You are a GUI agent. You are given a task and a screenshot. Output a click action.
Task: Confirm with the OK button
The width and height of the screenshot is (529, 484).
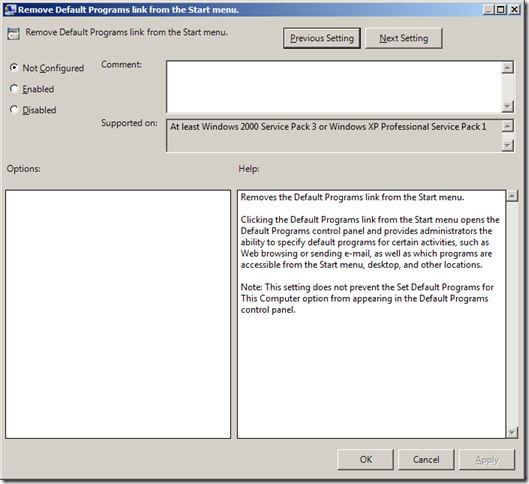[x=365, y=459]
